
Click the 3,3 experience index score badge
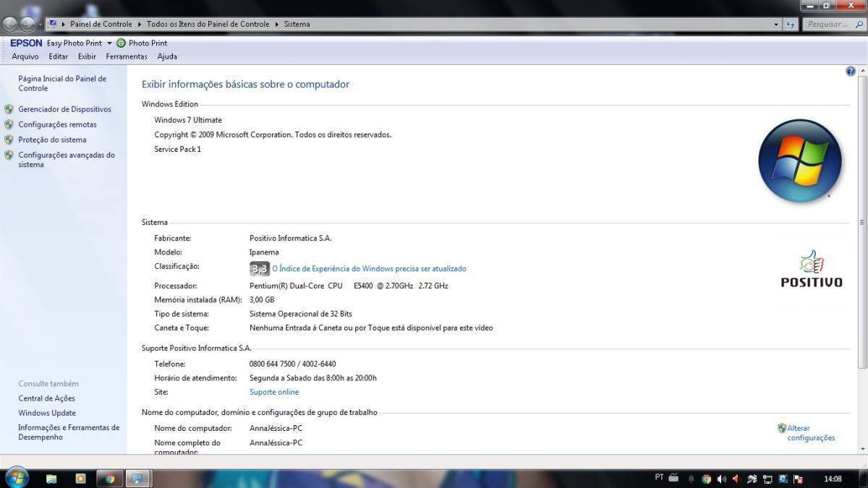click(259, 269)
